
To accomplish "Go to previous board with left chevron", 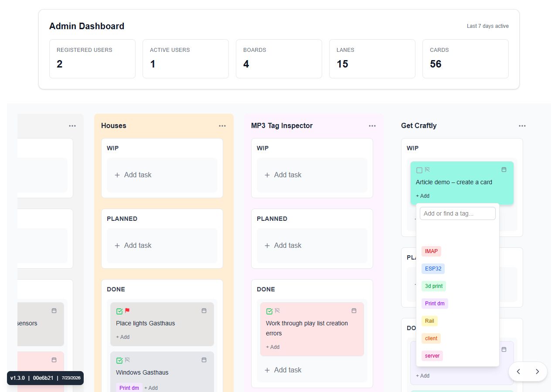I will (x=519, y=372).
